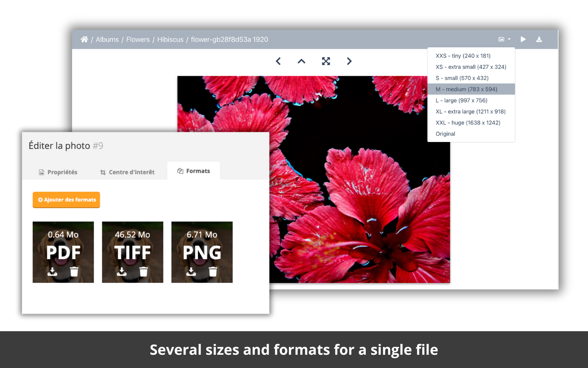
Task: Download the 46.52 Mo TIFF file
Action: click(122, 272)
